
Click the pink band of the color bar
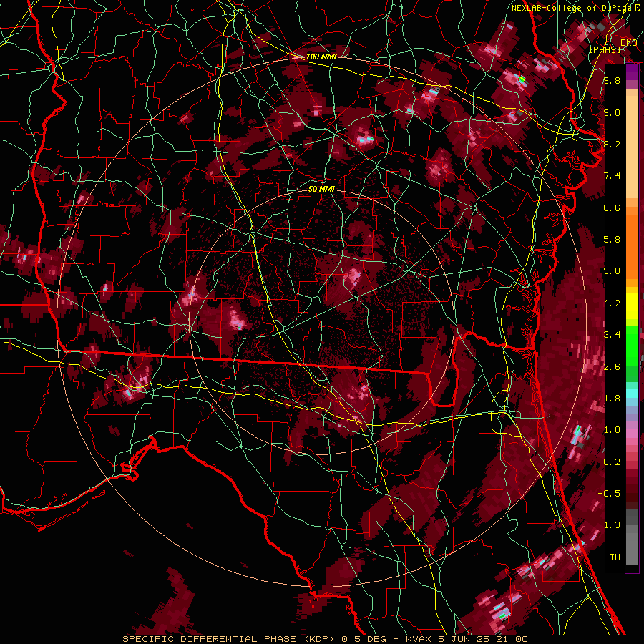click(x=632, y=434)
